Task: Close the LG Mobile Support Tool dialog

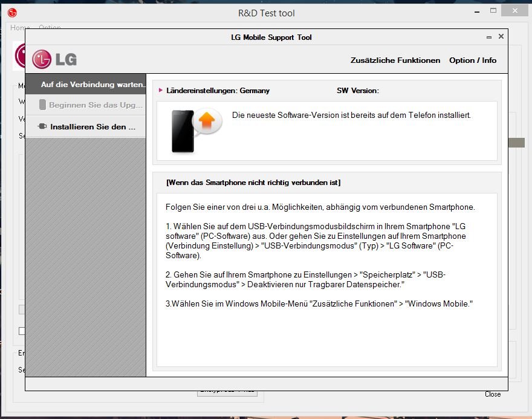Action: (501, 36)
